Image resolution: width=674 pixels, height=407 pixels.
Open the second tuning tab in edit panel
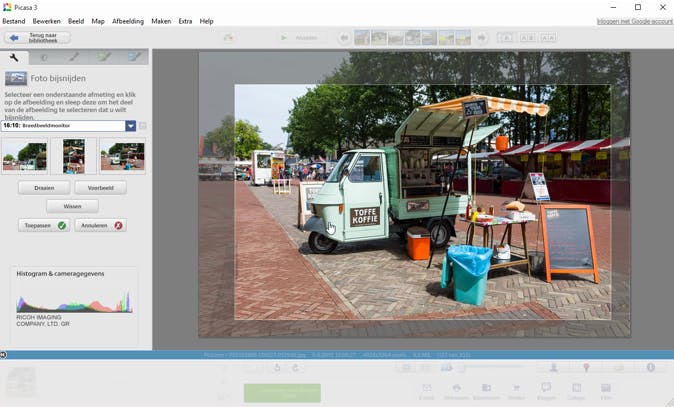click(44, 58)
